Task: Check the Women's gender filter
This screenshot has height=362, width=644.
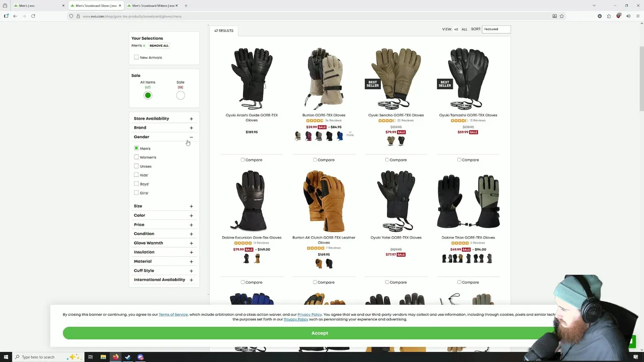Action: click(x=136, y=157)
